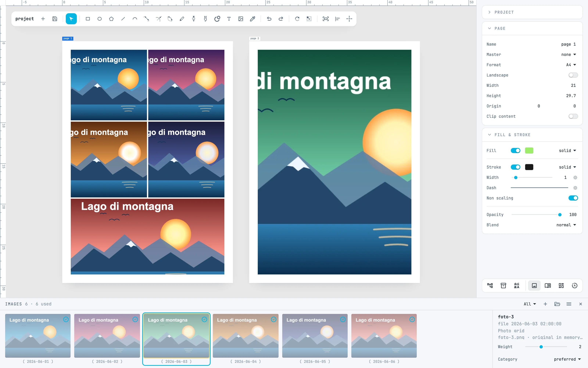Turn off the Fill toggle
The width and height of the screenshot is (588, 368).
pos(515,151)
